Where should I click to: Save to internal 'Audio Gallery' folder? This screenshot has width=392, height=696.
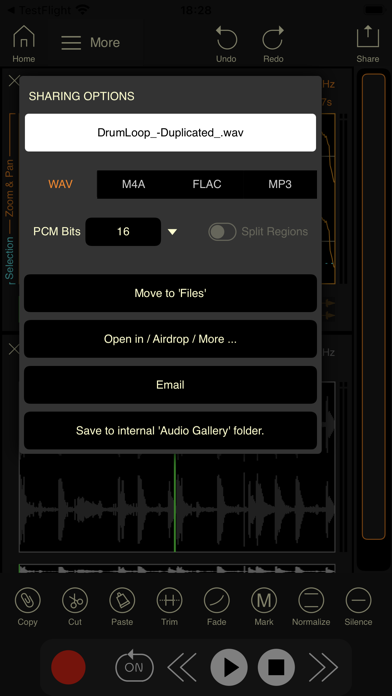170,431
